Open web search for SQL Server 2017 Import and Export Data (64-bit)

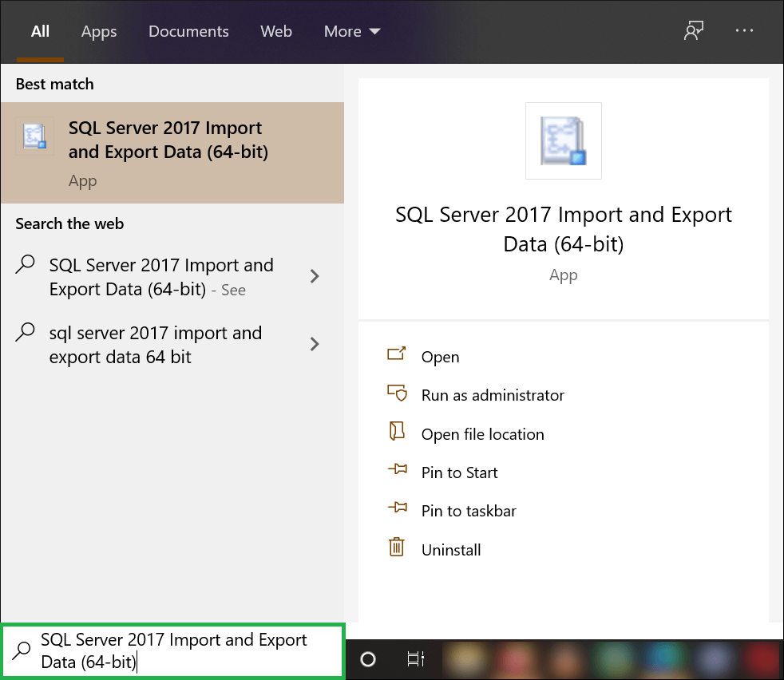click(161, 277)
